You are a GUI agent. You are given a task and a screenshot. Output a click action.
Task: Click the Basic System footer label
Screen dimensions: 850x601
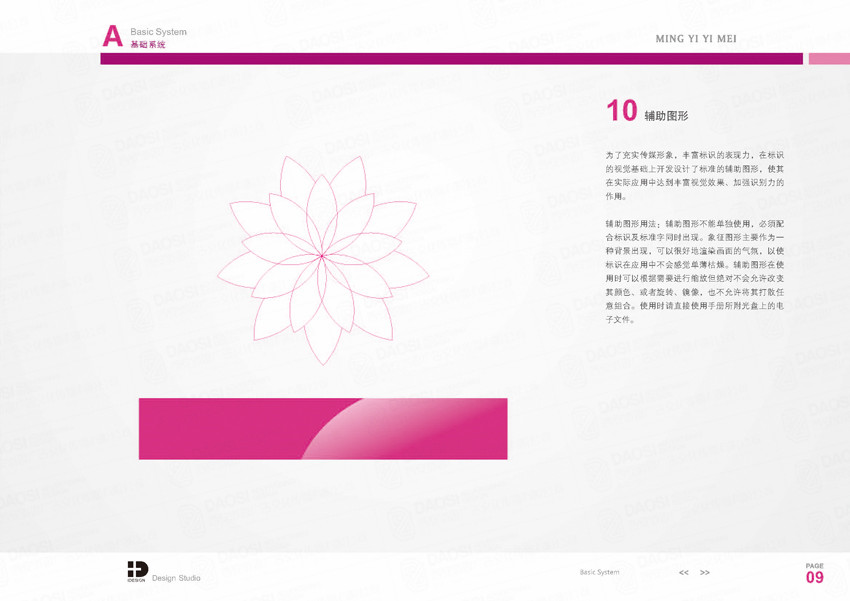599,573
